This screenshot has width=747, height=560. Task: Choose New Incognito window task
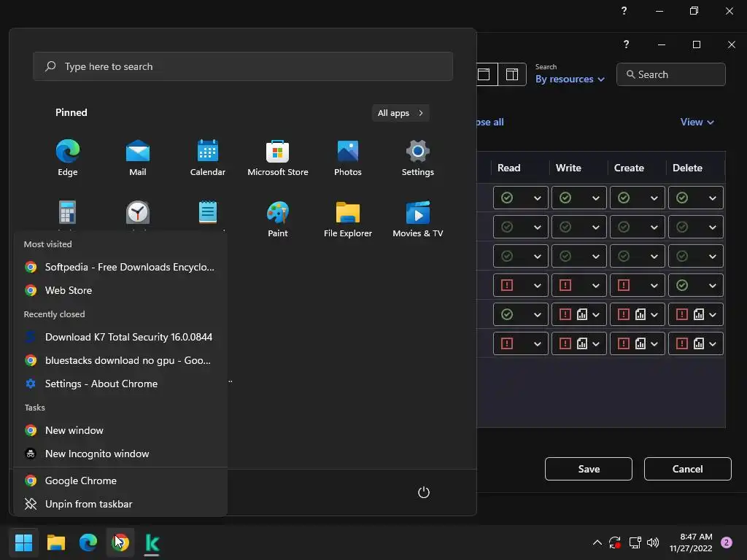click(x=120, y=454)
